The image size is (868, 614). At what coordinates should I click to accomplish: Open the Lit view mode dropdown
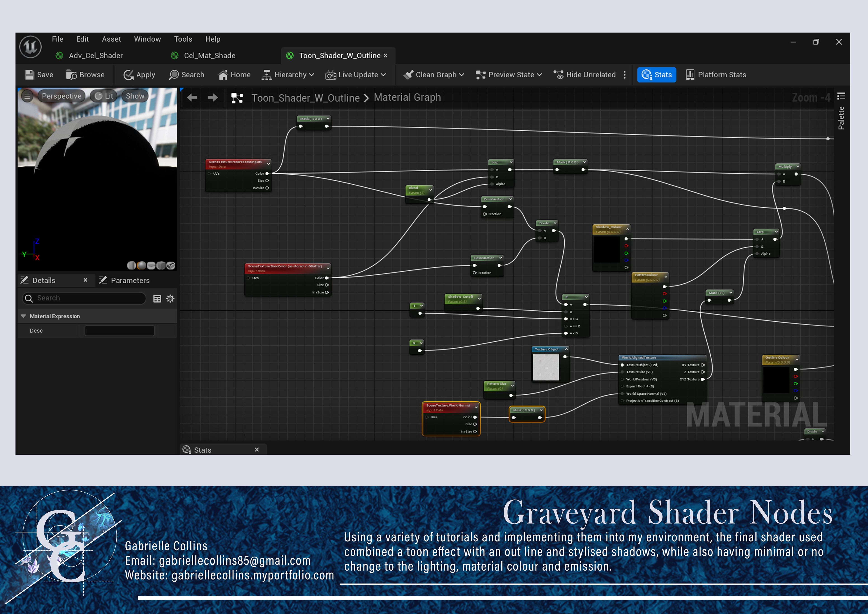tap(104, 96)
